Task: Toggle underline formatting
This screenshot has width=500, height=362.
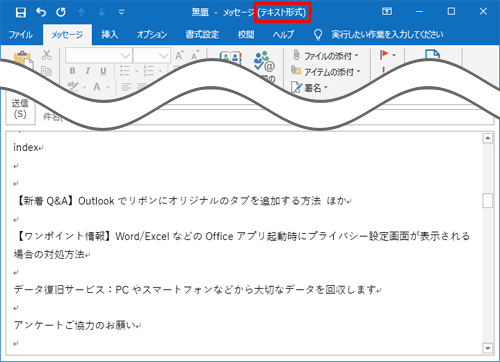Action: [103, 71]
